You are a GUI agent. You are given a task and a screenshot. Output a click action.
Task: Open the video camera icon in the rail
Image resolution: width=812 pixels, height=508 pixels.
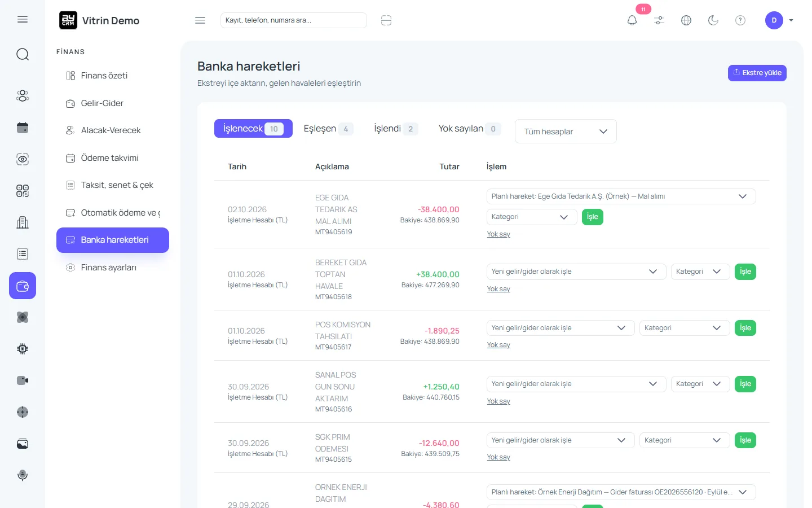coord(23,380)
